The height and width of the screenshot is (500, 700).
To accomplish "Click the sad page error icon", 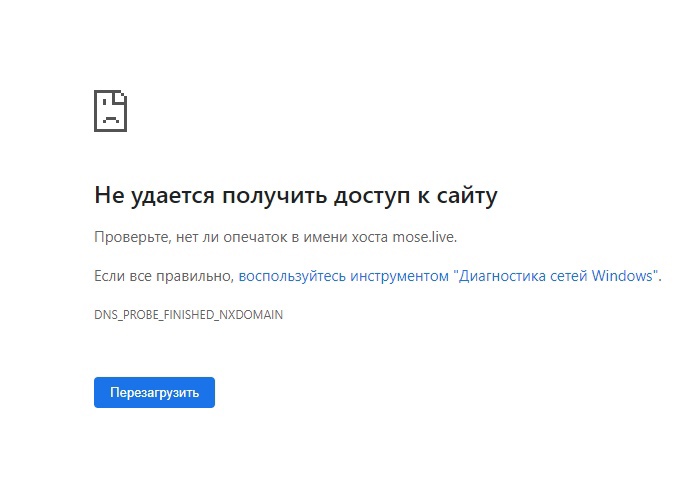I will tap(110, 111).
